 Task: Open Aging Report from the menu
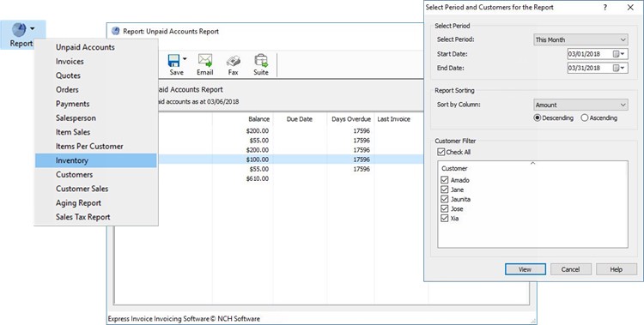tap(95, 203)
